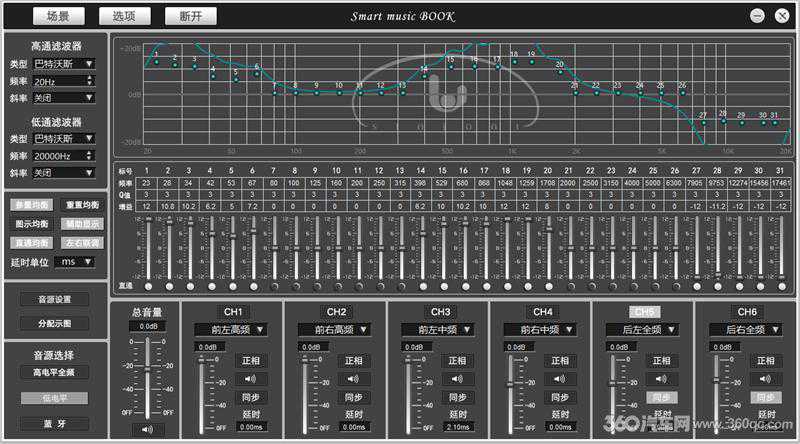The width and height of the screenshot is (800, 444).
Task: Open the 场景 scene menu
Action: 58,16
